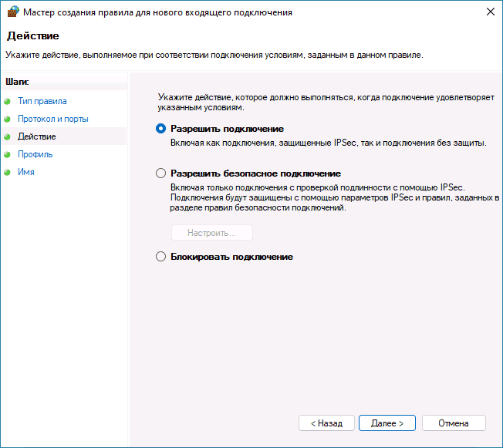This screenshot has height=448, width=503.
Task: Click the firewall wizard icon in title bar
Action: tap(12, 12)
